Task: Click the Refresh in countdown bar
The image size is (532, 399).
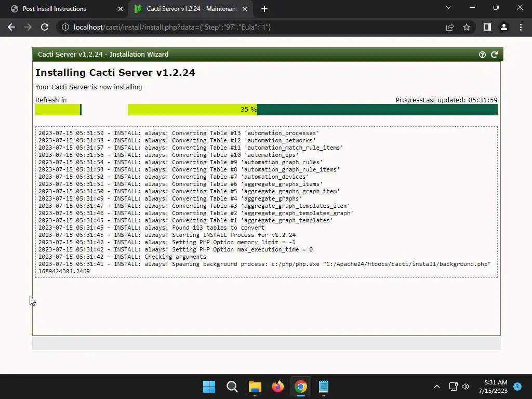Action: 58,110
